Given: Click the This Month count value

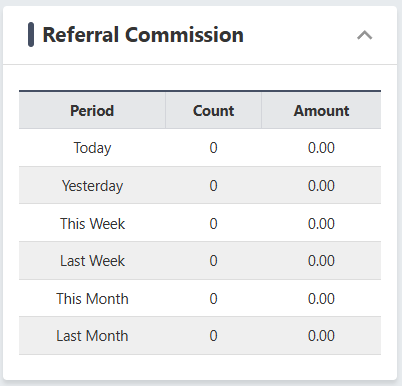Looking at the screenshot, I should pyautogui.click(x=213, y=298).
